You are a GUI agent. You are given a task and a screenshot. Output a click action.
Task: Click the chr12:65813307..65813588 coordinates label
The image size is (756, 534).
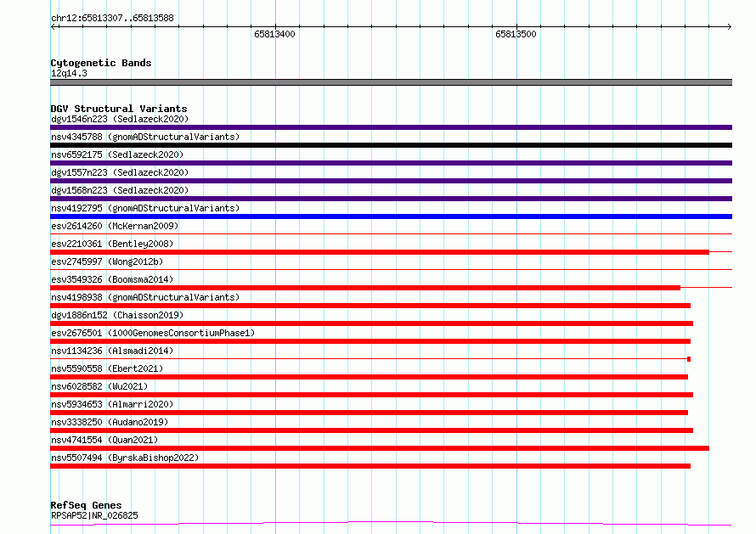[112, 19]
